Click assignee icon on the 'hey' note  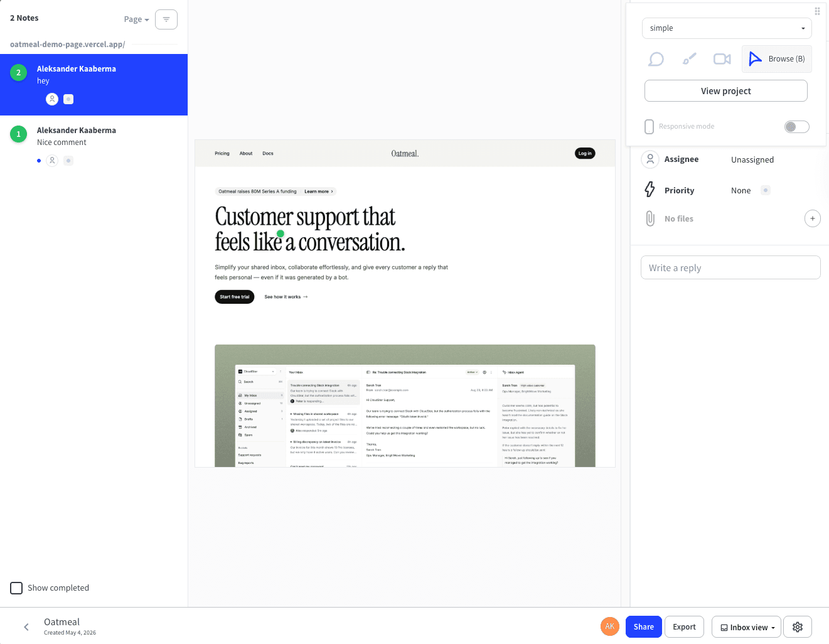pyautogui.click(x=52, y=99)
